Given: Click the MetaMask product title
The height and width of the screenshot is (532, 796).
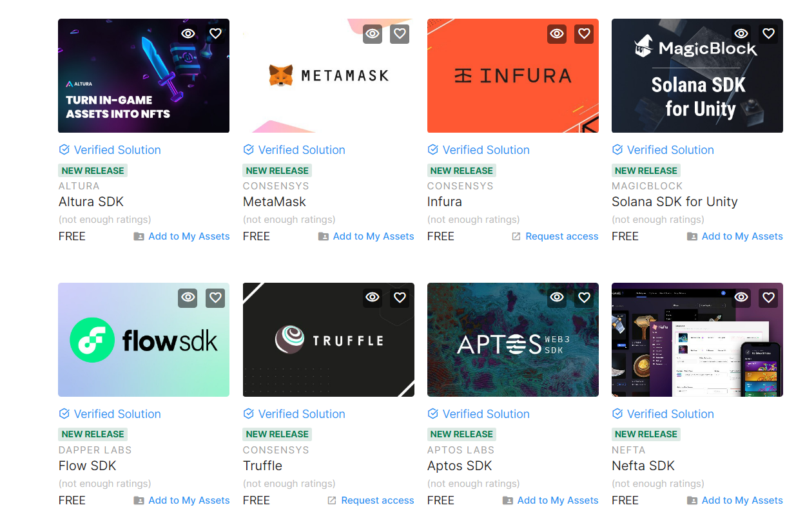Looking at the screenshot, I should tap(275, 202).
